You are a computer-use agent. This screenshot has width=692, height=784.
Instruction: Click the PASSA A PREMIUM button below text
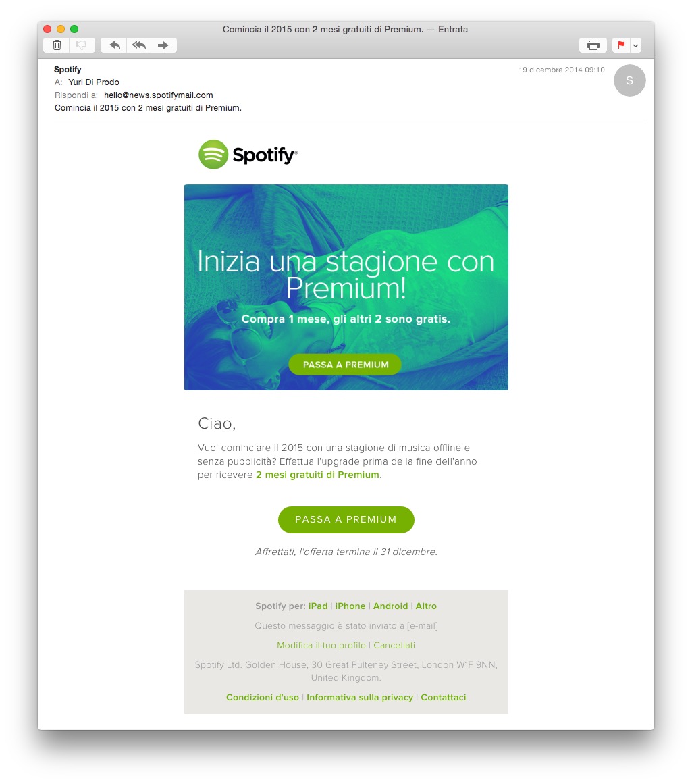(x=346, y=519)
